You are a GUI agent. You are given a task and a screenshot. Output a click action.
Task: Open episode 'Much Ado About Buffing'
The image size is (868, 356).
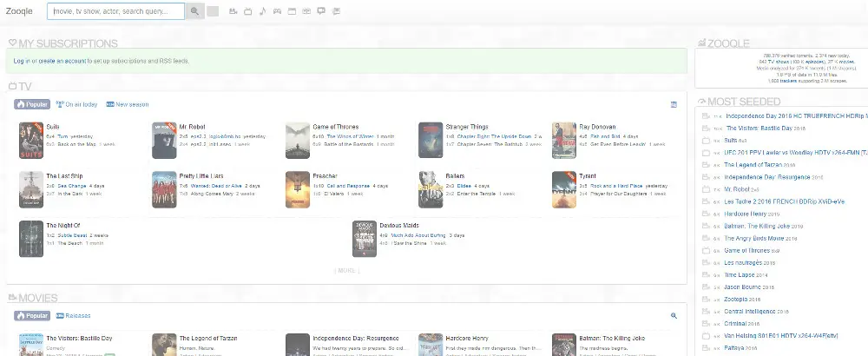point(418,235)
